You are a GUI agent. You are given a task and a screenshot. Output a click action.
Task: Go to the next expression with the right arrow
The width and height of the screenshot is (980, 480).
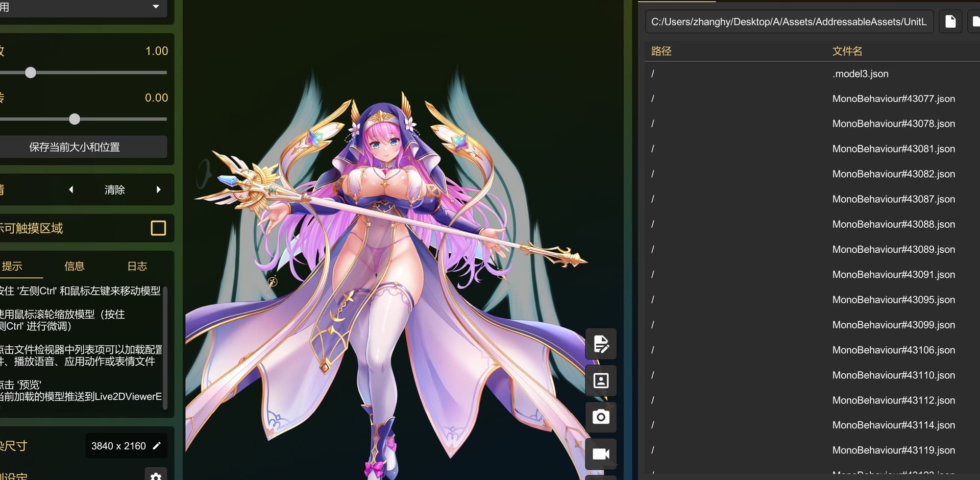pos(159,189)
